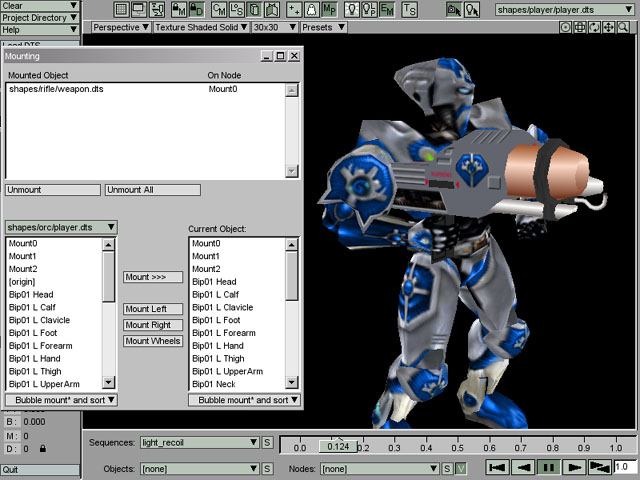The width and height of the screenshot is (640, 480).
Task: Open the Help menu
Action: (x=40, y=29)
